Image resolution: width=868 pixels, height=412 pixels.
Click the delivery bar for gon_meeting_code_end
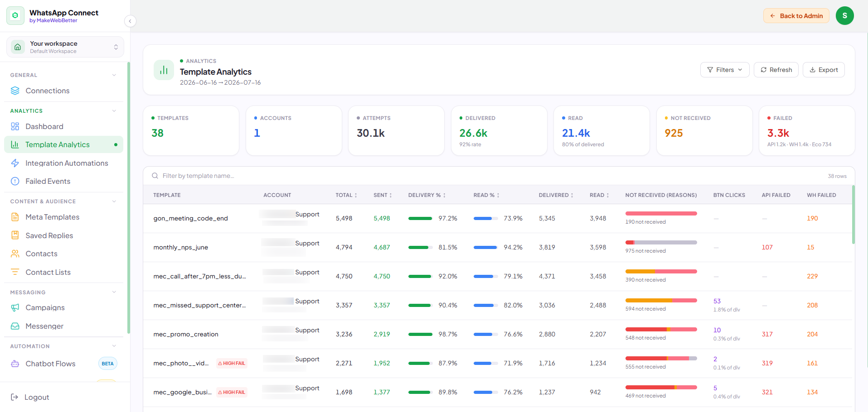[420, 218]
